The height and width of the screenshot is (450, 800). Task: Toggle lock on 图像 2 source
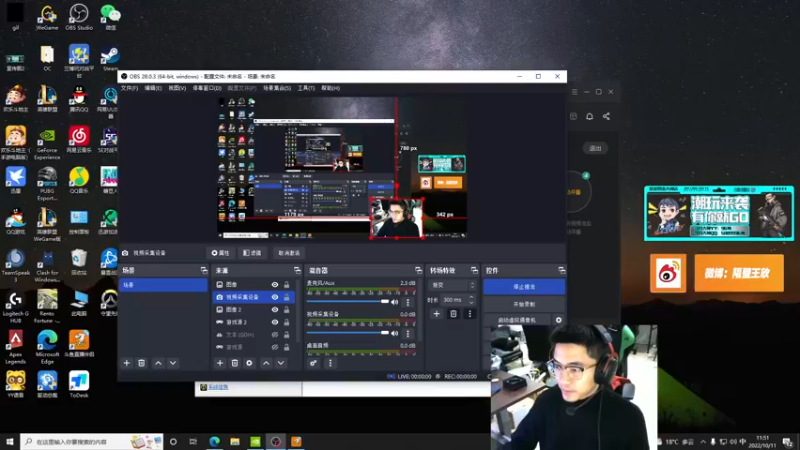(286, 310)
